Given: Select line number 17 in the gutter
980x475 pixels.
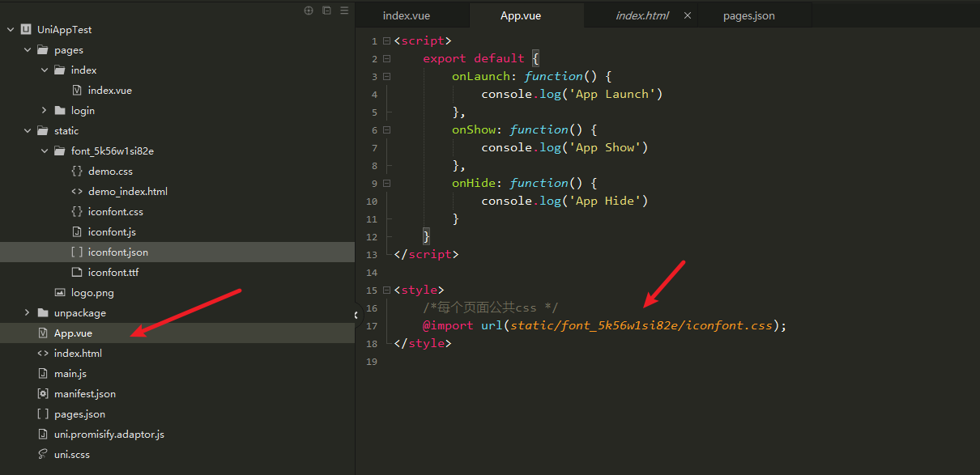Looking at the screenshot, I should click(372, 325).
